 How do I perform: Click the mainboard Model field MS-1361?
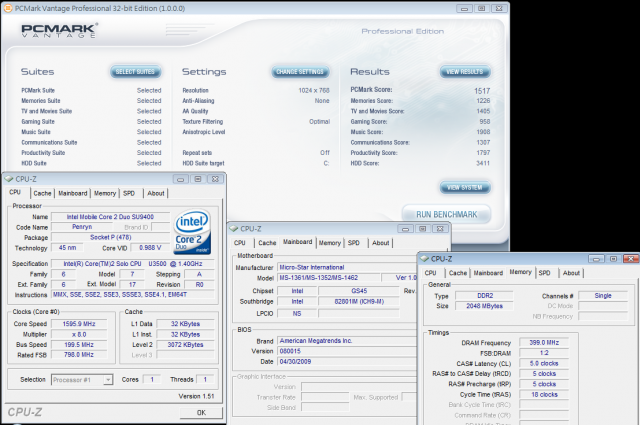(x=328, y=278)
